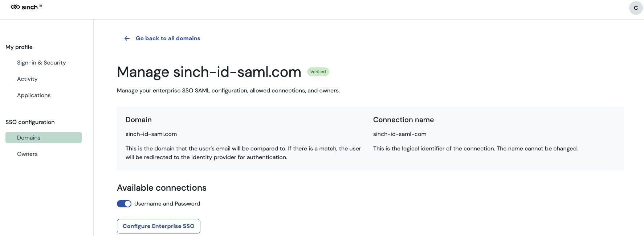Click the My profile sidebar heading
644x236 pixels.
19,47
